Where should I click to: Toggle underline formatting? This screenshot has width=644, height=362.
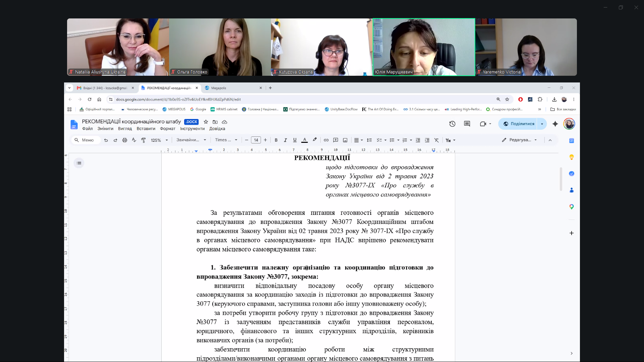pos(295,140)
